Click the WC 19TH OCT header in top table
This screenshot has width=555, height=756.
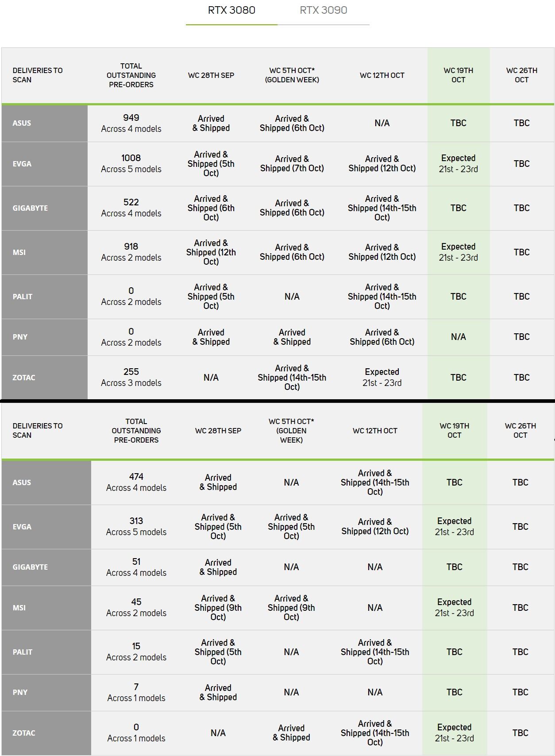pyautogui.click(x=459, y=75)
